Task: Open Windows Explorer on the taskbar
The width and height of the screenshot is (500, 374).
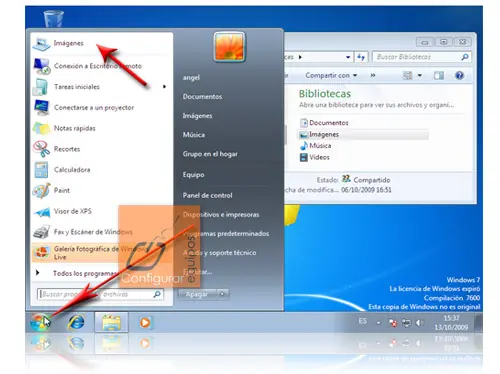Action: pyautogui.click(x=111, y=322)
